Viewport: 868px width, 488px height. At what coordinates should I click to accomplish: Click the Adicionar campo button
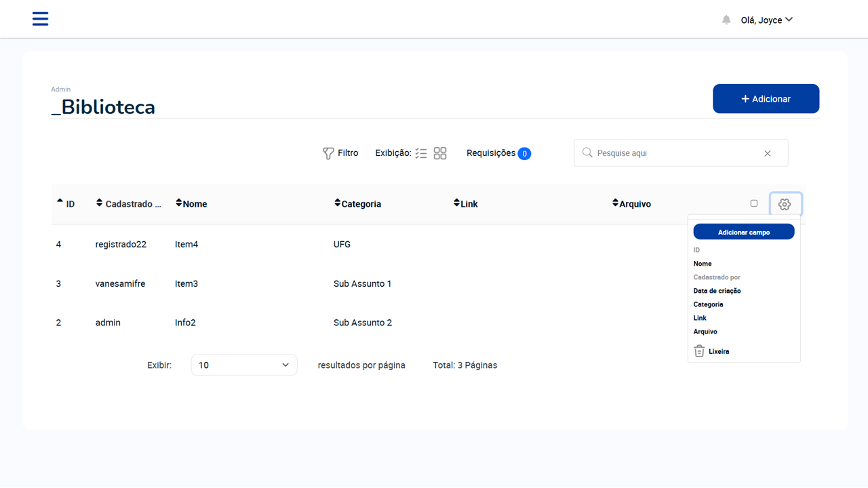[744, 232]
